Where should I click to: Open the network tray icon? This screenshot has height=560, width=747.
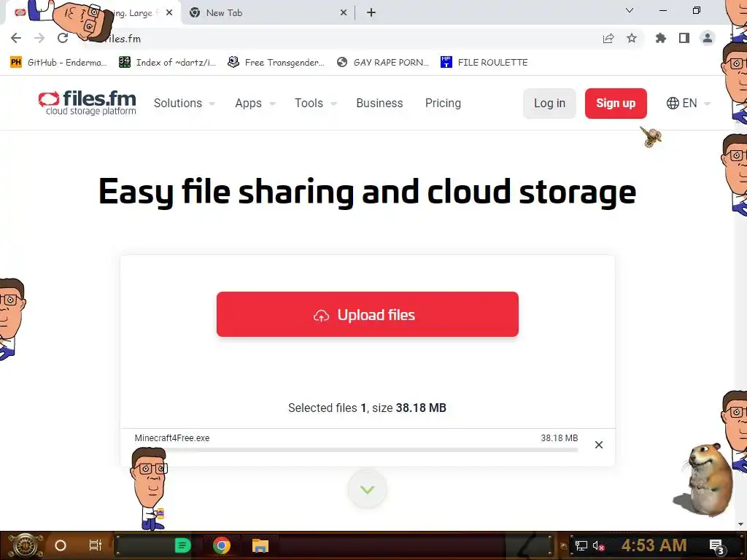pyautogui.click(x=581, y=545)
